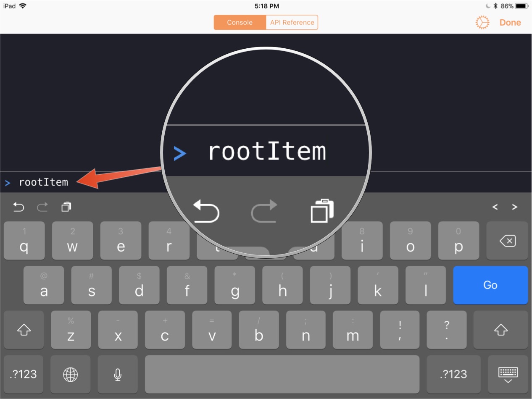Move cursor right with the > arrow
This screenshot has height=399, width=532.
514,207
